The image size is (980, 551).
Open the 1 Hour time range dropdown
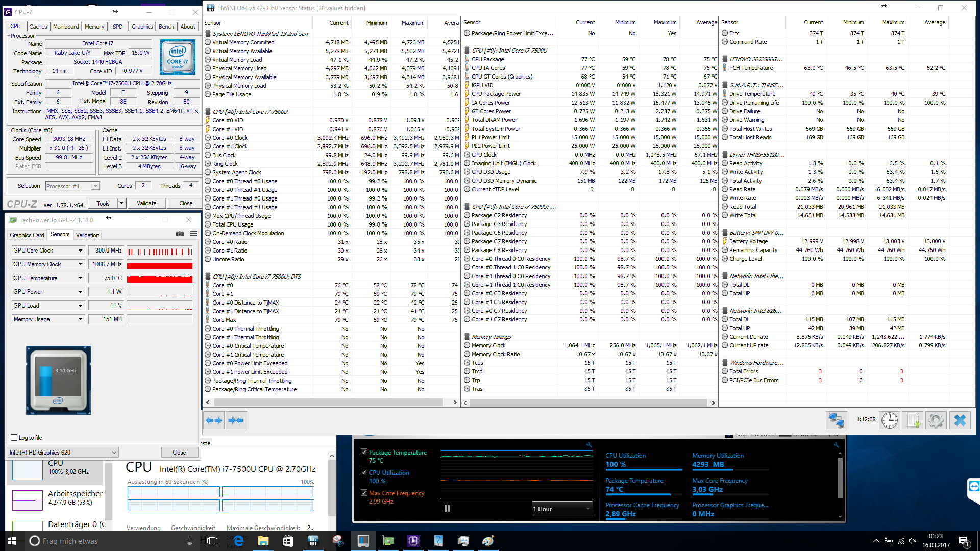561,509
